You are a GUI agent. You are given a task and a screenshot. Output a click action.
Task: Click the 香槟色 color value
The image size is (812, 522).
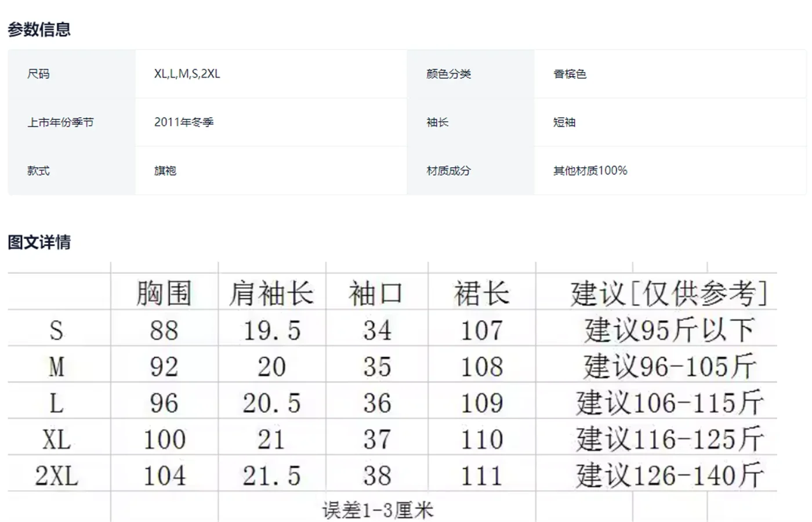[x=570, y=74]
